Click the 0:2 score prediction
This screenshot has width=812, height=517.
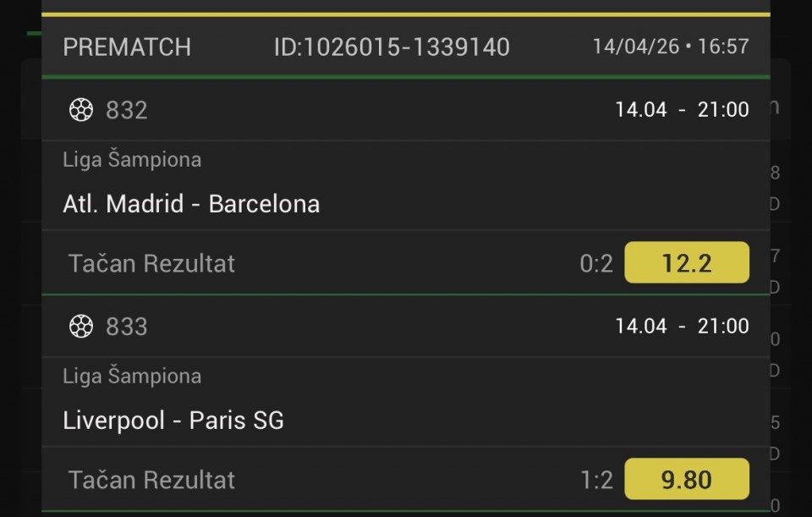click(596, 264)
